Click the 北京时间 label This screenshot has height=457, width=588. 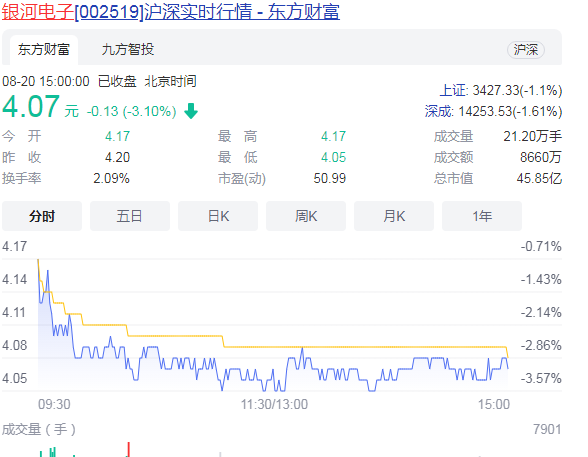coord(171,81)
